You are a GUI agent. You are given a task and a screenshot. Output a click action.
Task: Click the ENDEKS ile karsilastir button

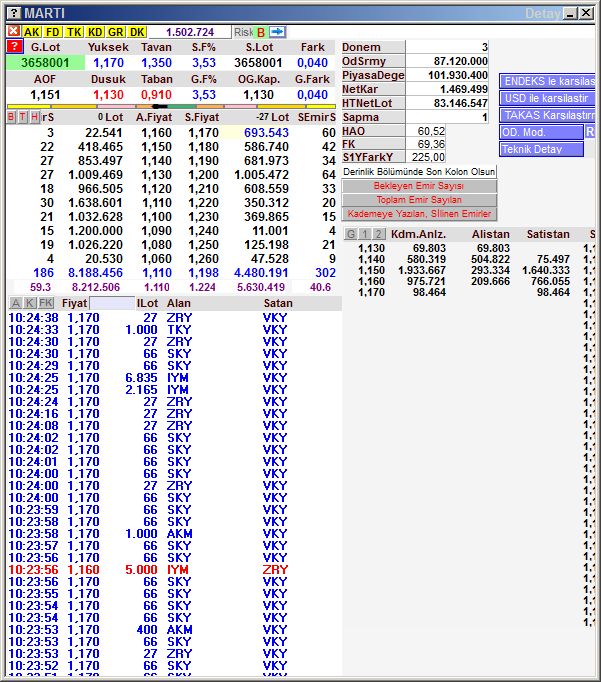tap(547, 81)
